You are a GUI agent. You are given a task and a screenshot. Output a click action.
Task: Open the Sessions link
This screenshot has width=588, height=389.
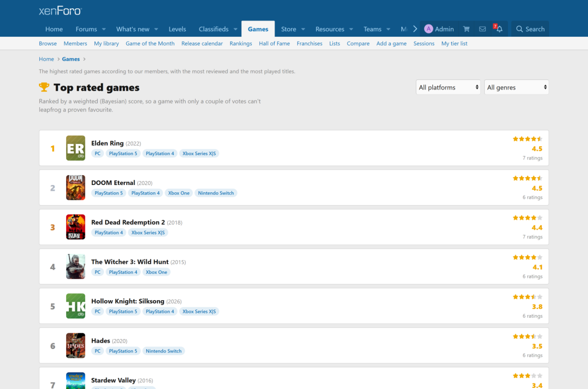[423, 43]
